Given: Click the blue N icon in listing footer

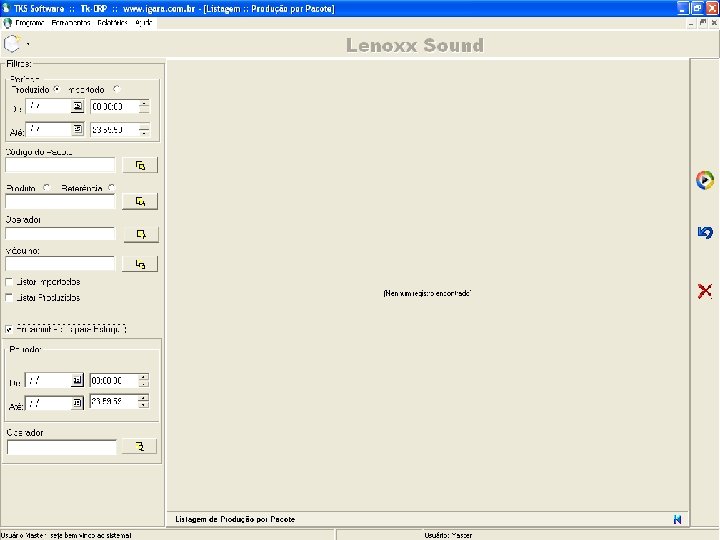Looking at the screenshot, I should (x=677, y=519).
